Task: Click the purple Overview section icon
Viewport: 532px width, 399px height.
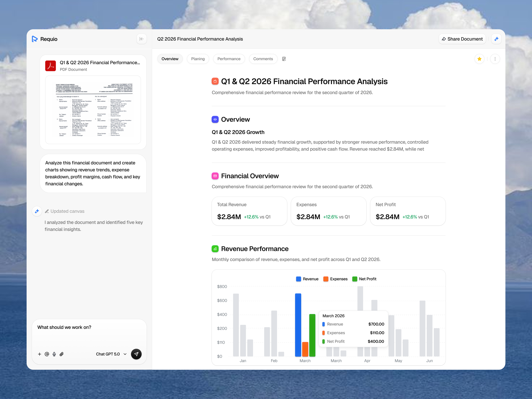Action: (215, 119)
